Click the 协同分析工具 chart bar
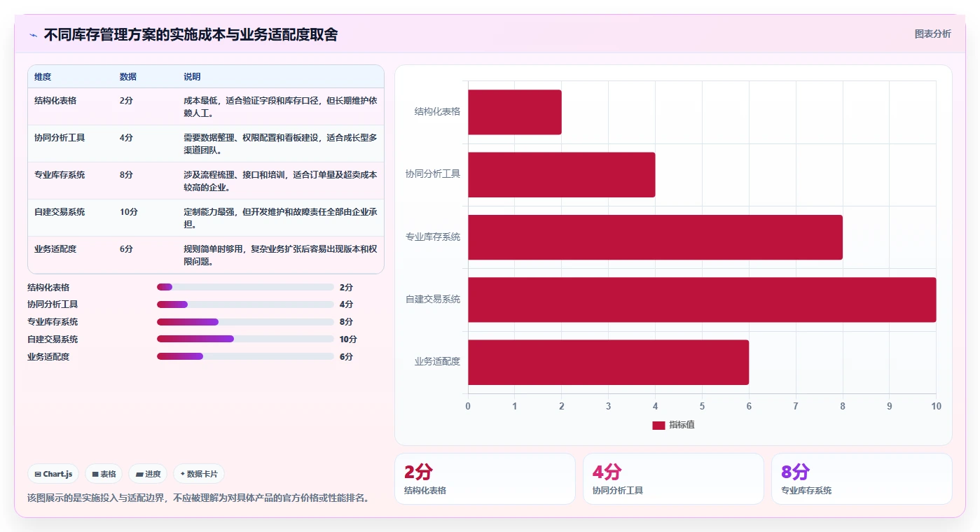This screenshot has height=532, width=980. [562, 174]
